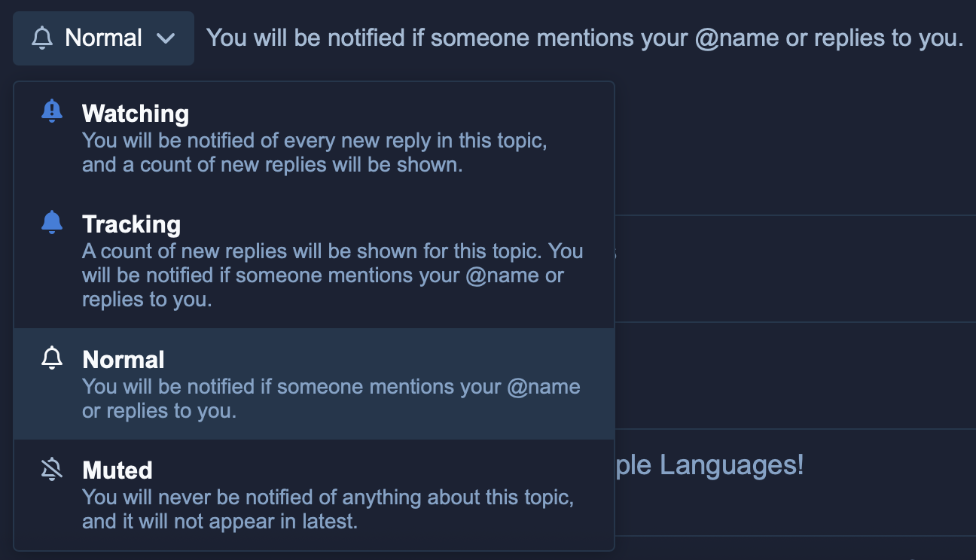Image resolution: width=976 pixels, height=560 pixels.
Task: Click "and it will not appear in latest." text
Action: (219, 522)
